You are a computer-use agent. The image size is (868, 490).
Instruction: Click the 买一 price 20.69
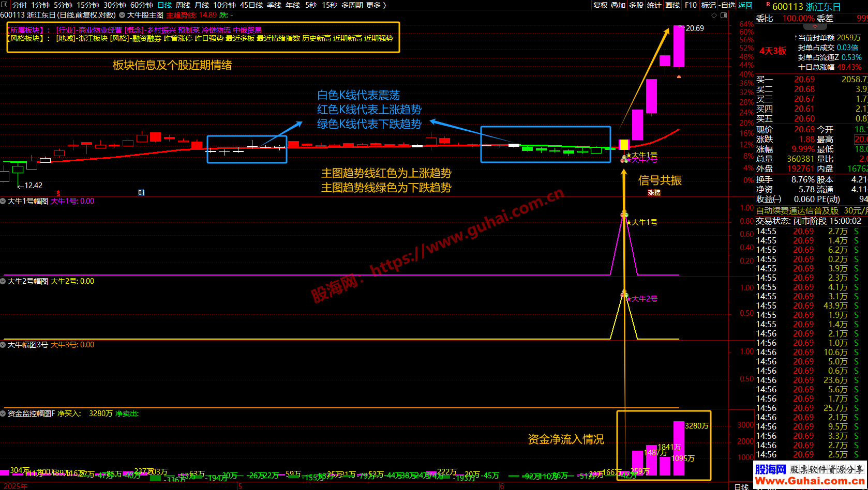[x=804, y=79]
